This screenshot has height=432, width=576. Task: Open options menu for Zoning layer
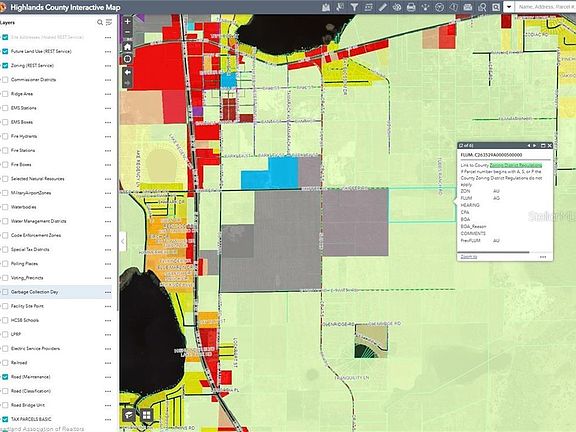point(108,66)
